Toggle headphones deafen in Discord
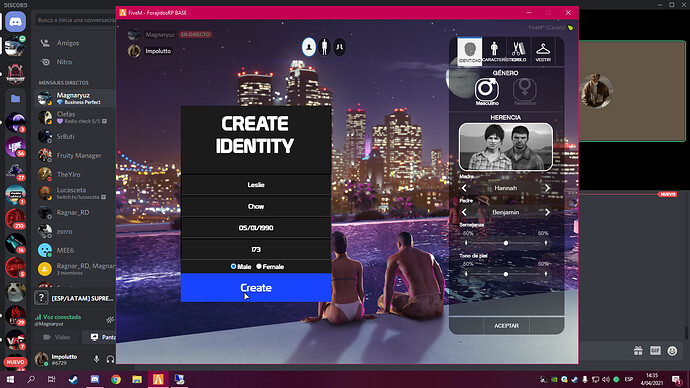 point(110,359)
